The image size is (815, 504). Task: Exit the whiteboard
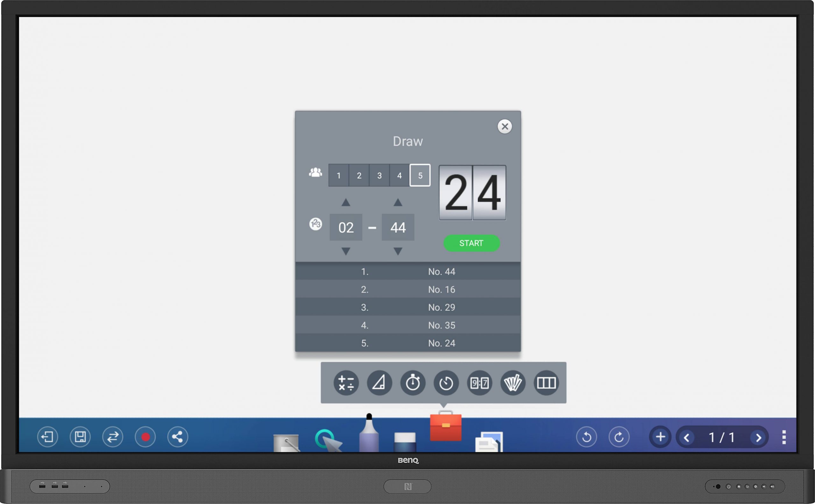tap(47, 437)
